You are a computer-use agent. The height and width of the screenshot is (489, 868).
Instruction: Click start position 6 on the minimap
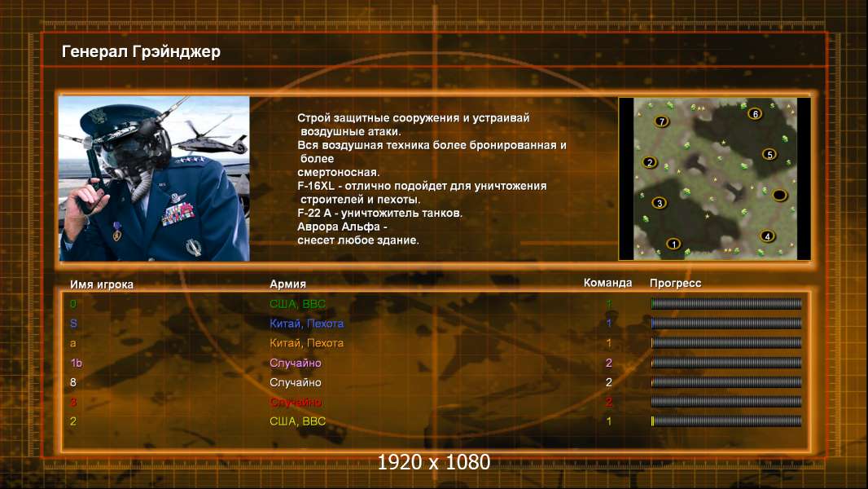pos(755,113)
